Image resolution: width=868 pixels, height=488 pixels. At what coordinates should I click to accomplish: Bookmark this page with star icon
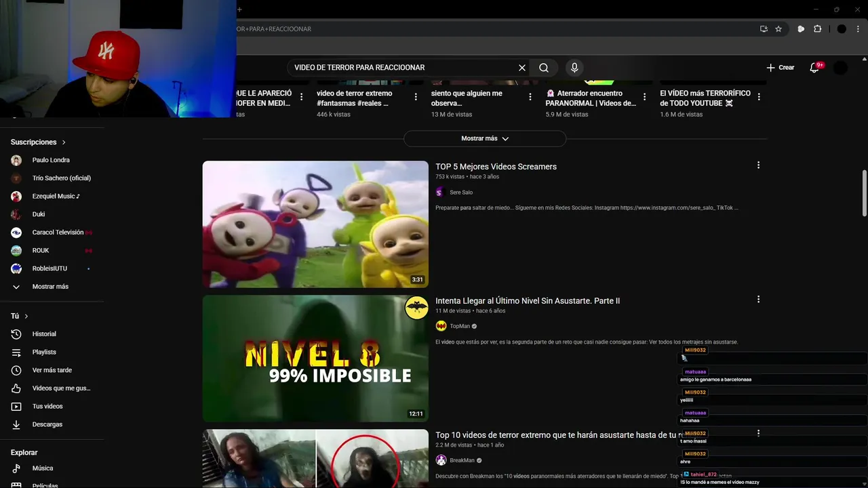pos(778,29)
